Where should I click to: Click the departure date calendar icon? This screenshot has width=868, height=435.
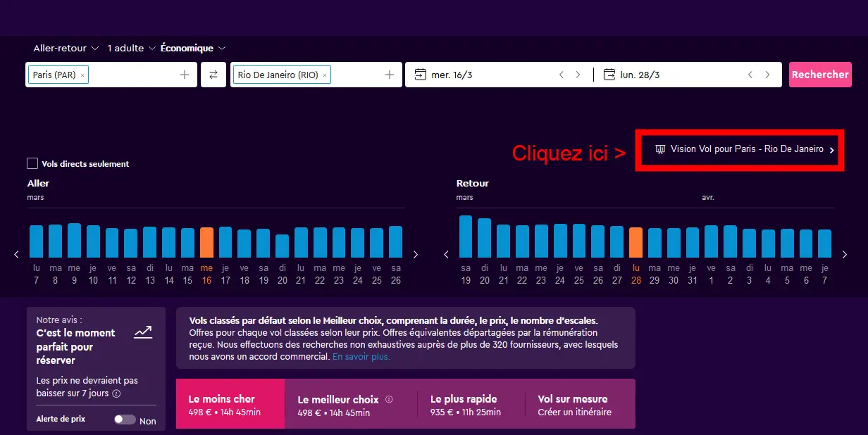click(421, 75)
